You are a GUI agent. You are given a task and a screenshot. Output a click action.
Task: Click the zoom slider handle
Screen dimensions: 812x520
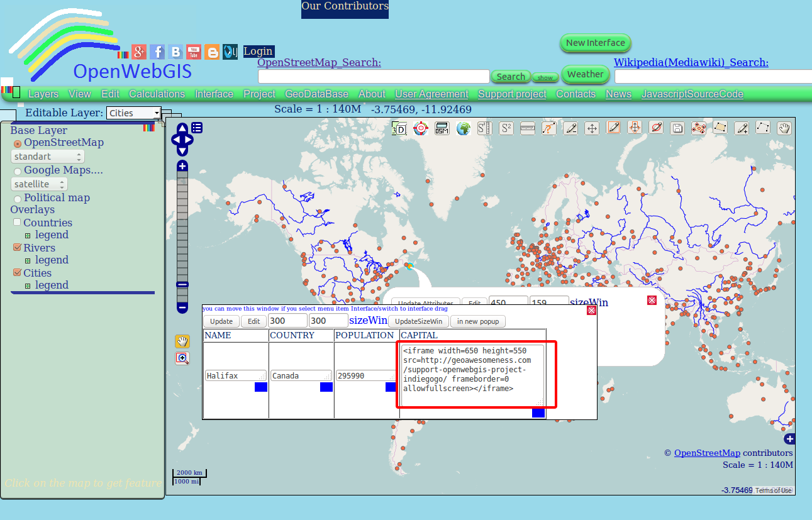pyautogui.click(x=182, y=285)
